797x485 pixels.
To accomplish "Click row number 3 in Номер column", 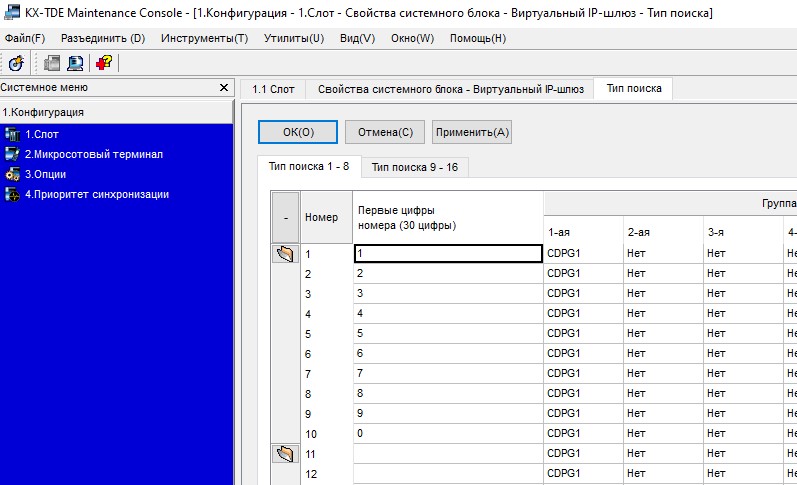I will coord(326,294).
